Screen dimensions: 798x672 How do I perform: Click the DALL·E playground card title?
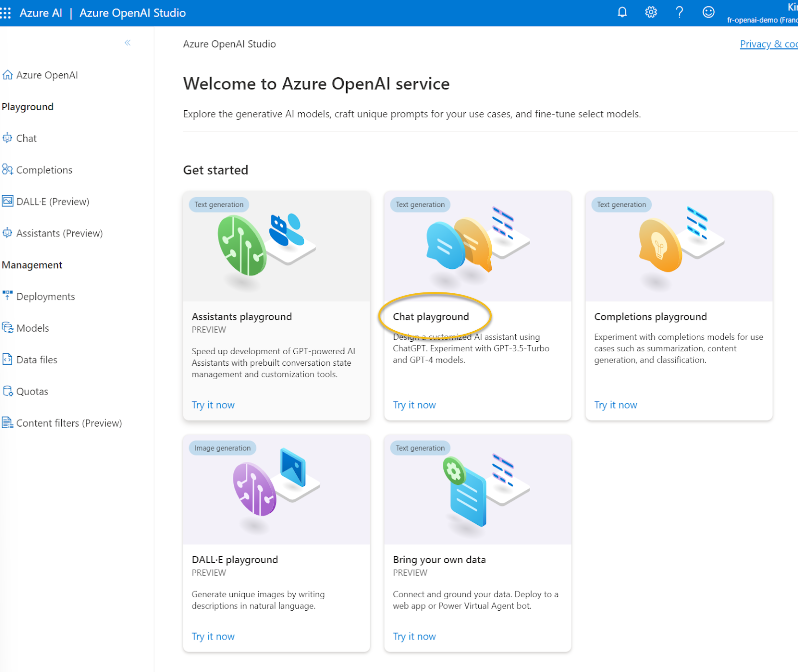coord(235,560)
